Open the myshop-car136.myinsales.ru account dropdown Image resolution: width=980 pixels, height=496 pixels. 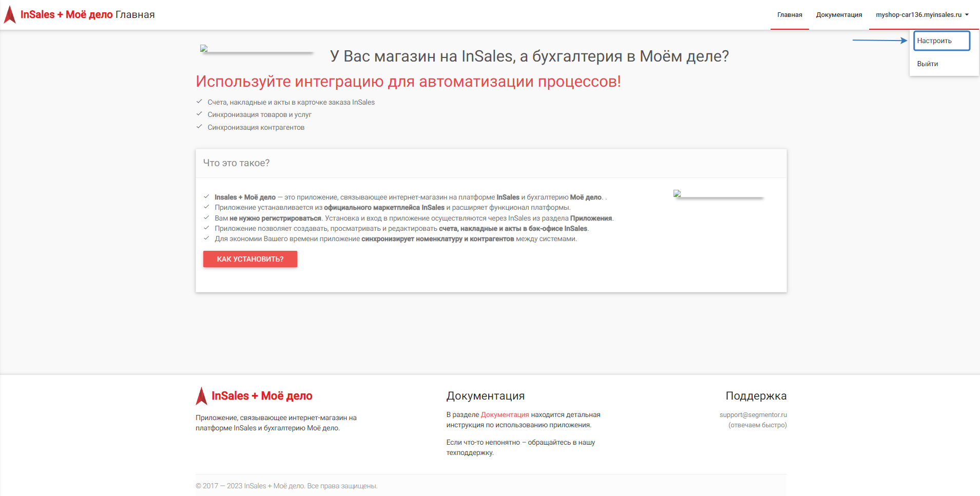[922, 15]
